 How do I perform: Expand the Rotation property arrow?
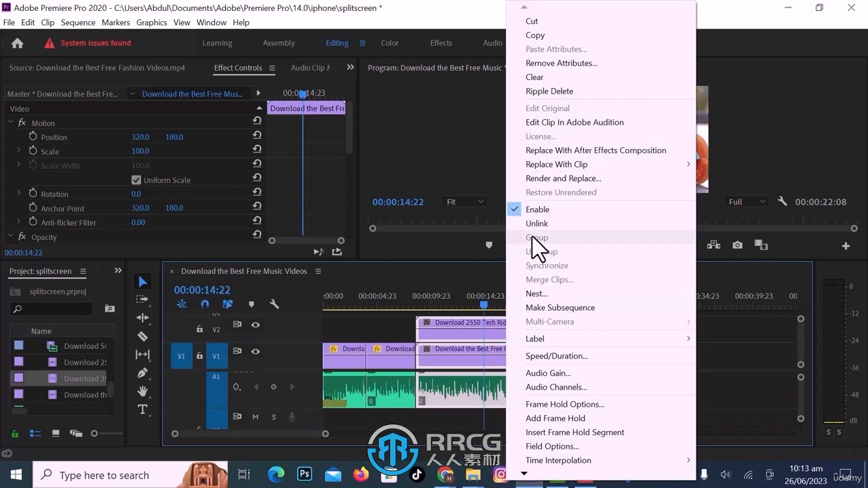coord(19,193)
